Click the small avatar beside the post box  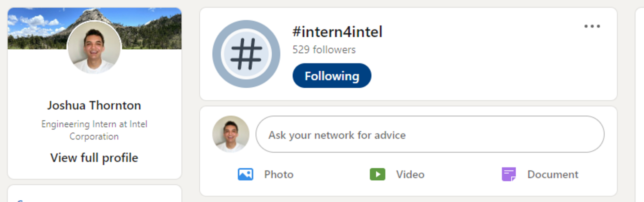pyautogui.click(x=231, y=134)
